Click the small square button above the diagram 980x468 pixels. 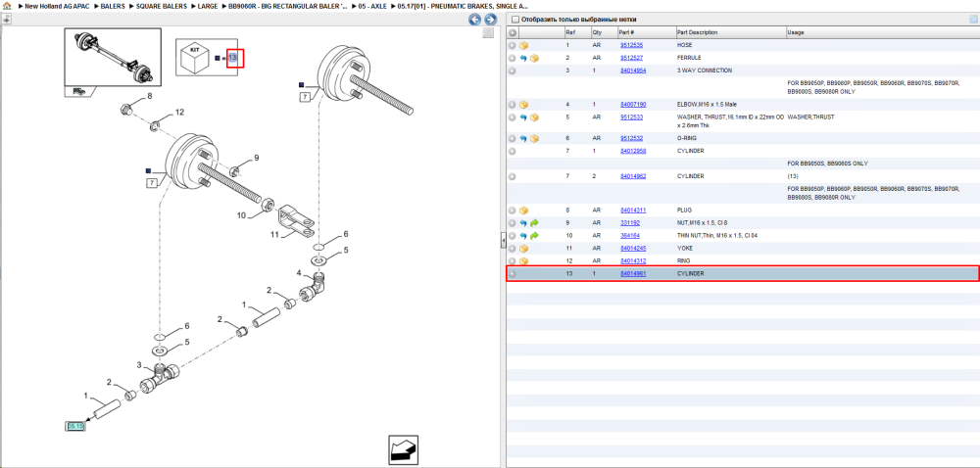click(x=488, y=33)
